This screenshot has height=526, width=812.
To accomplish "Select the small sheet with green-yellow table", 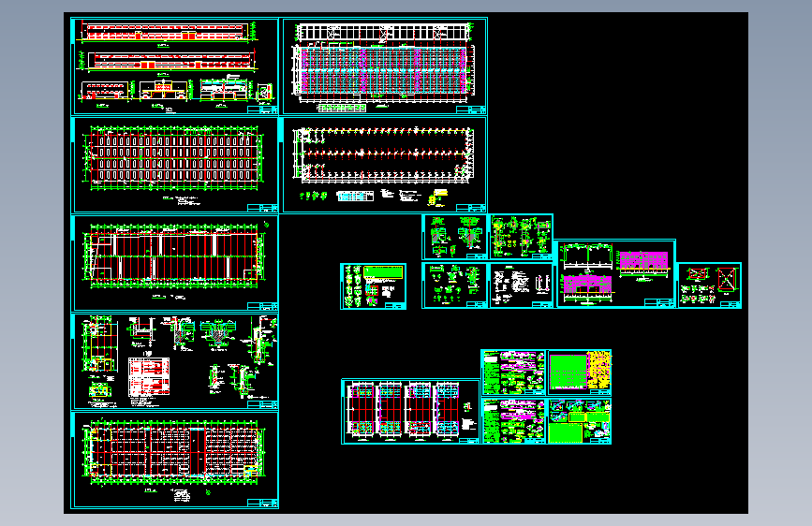I will click(373, 286).
